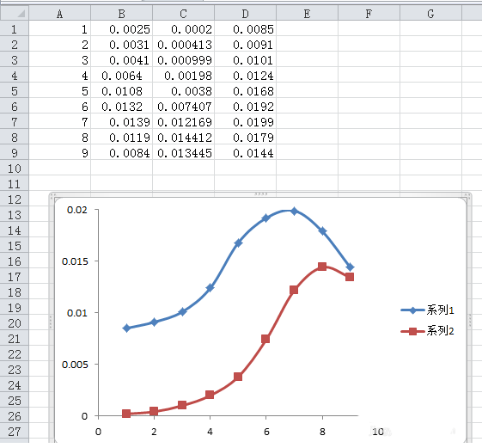Click cell containing 0.0132
Screen dimensions: 482x448
pos(121,106)
